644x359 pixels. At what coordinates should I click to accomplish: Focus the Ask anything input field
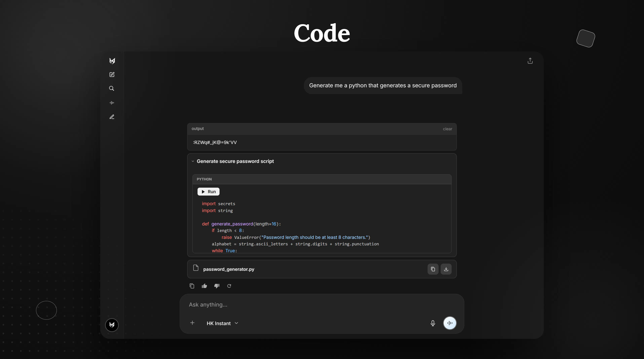click(322, 305)
